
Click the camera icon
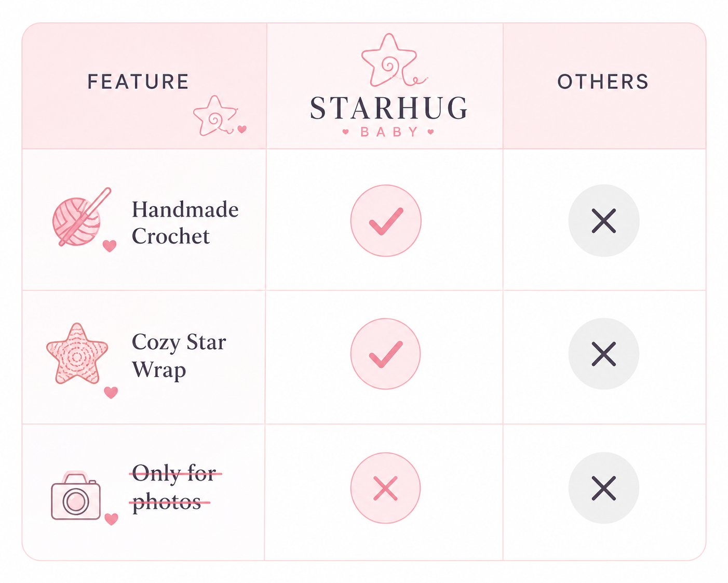[76, 496]
